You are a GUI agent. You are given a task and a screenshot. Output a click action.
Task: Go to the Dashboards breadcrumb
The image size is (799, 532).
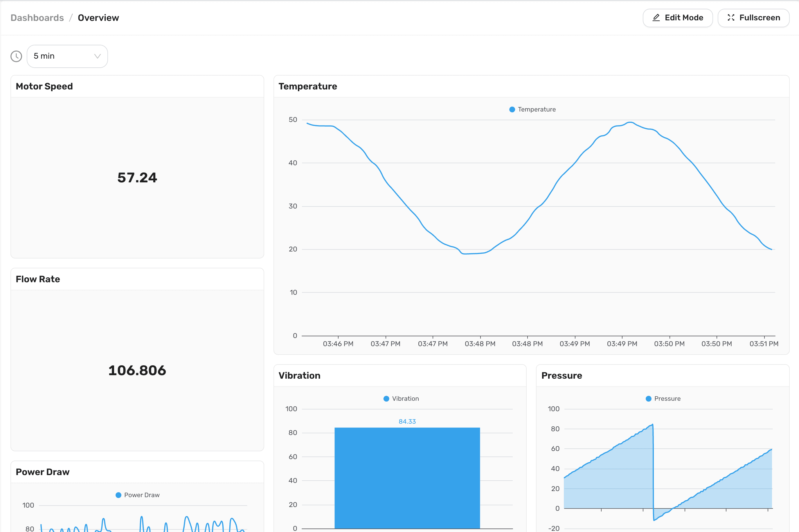click(x=37, y=18)
